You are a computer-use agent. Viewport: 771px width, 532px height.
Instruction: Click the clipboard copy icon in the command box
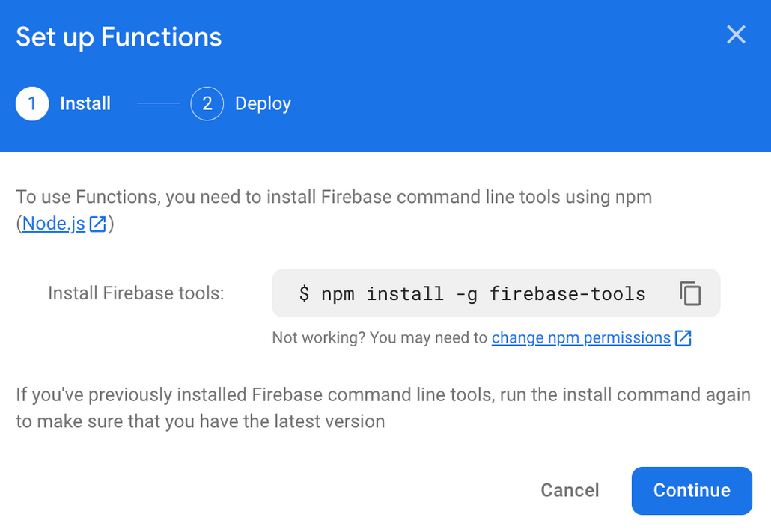coord(690,293)
